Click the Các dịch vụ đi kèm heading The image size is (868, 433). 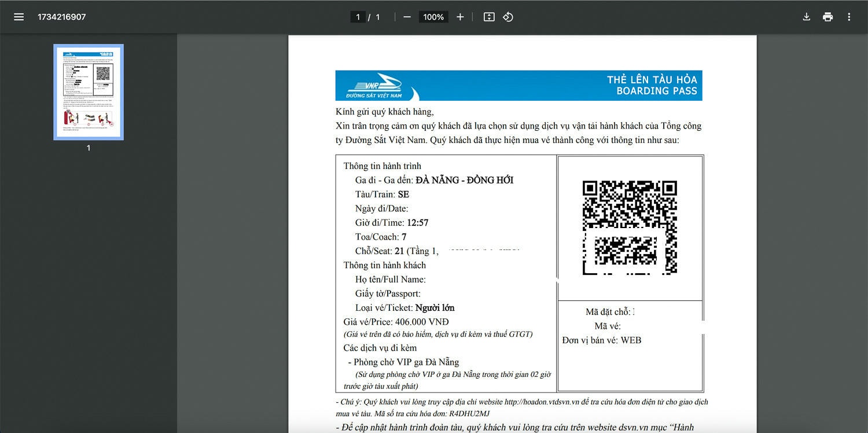[380, 347]
